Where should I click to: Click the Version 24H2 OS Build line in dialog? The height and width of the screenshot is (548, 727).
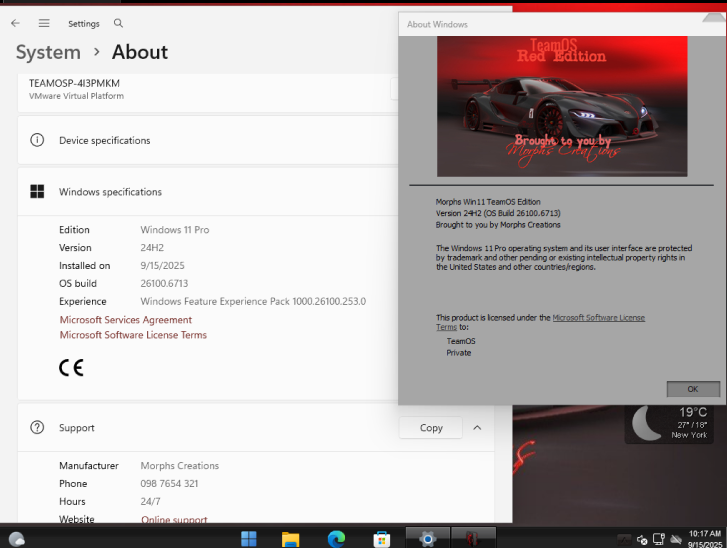[498, 213]
